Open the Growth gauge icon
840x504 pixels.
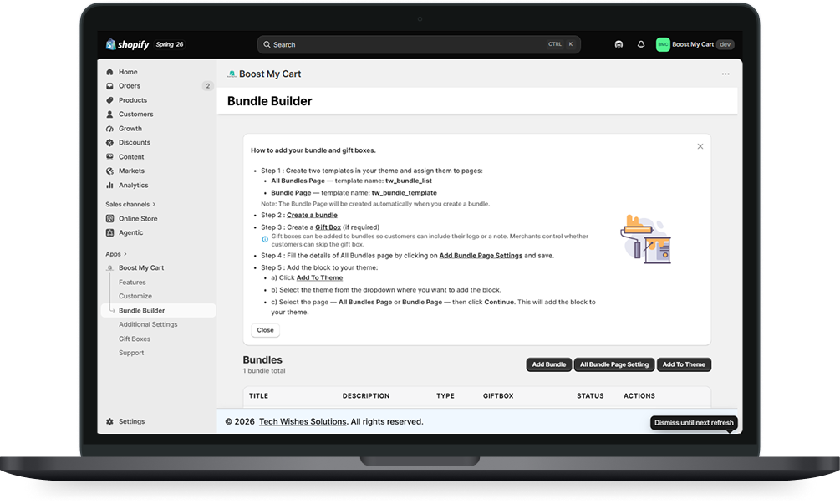[x=109, y=129]
